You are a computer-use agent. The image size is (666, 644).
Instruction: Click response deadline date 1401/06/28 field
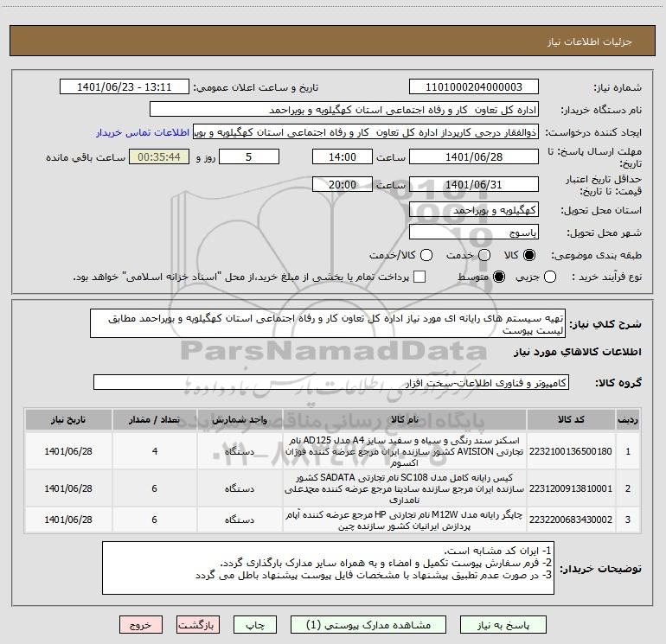pyautogui.click(x=474, y=156)
